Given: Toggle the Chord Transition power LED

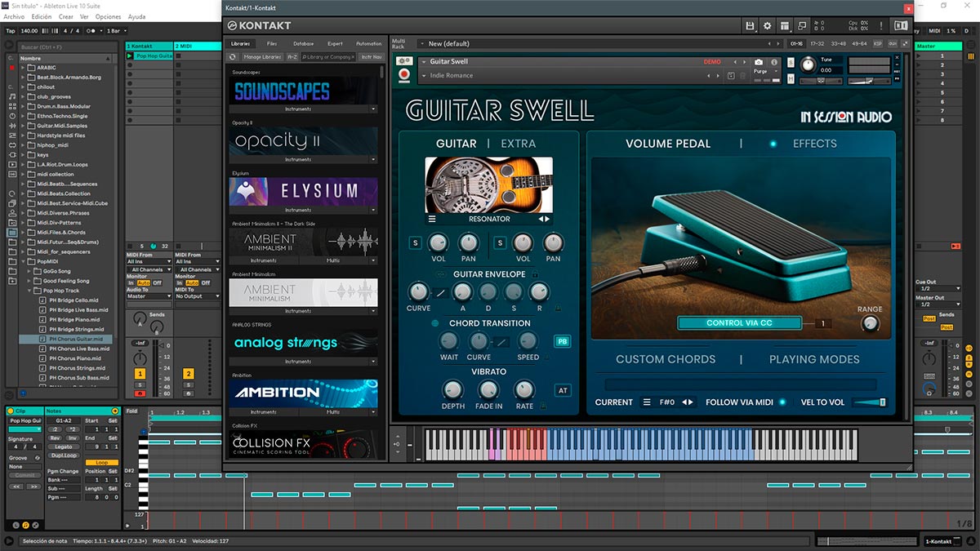Looking at the screenshot, I should [x=435, y=323].
